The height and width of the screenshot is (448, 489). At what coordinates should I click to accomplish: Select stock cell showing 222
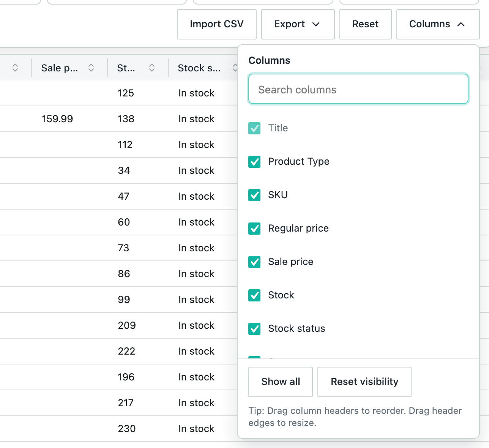126,351
